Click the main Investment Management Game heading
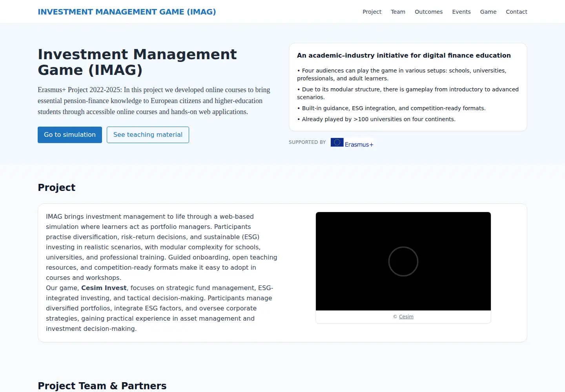The height and width of the screenshot is (392, 565). coord(137,62)
